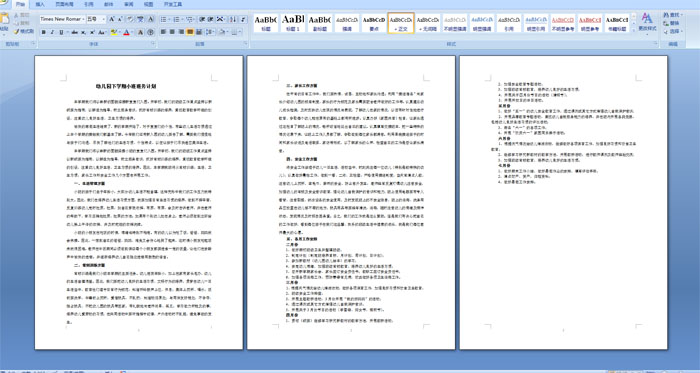Open the Times New Roman font dropdown
The width and height of the screenshot is (700, 373).
click(62, 19)
